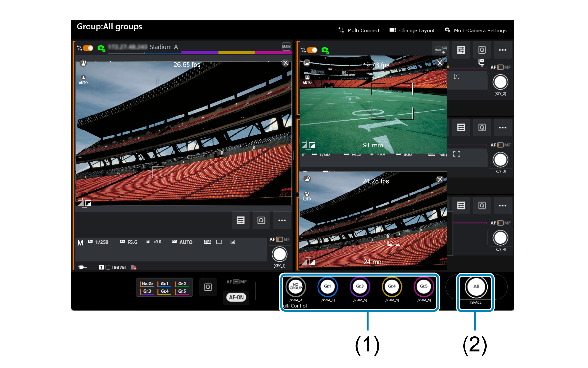Click rotate icon on 19.76 fps view
The width and height of the screenshot is (588, 368).
coord(307,63)
